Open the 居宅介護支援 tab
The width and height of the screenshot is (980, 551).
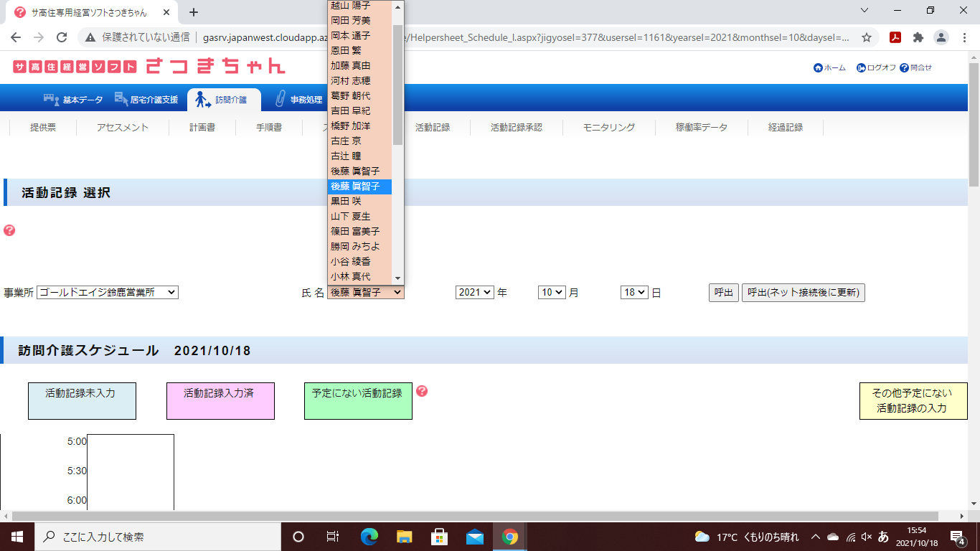pyautogui.click(x=146, y=100)
